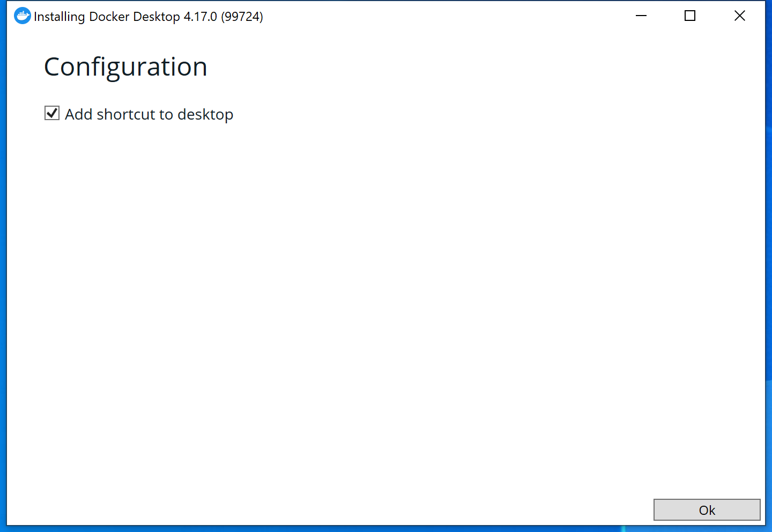Click the checkmark inside the shortcut checkbox
The height and width of the screenshot is (532, 772).
(51, 113)
